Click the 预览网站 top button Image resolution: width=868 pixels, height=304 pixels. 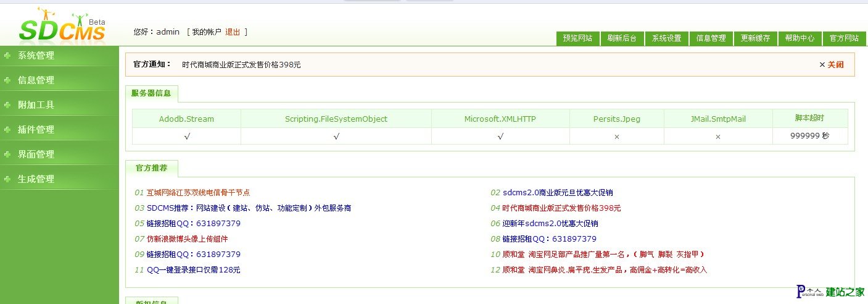point(577,38)
